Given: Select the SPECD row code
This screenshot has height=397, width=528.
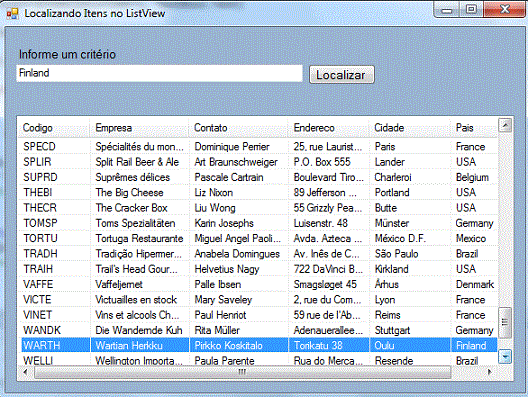Looking at the screenshot, I should (39, 147).
